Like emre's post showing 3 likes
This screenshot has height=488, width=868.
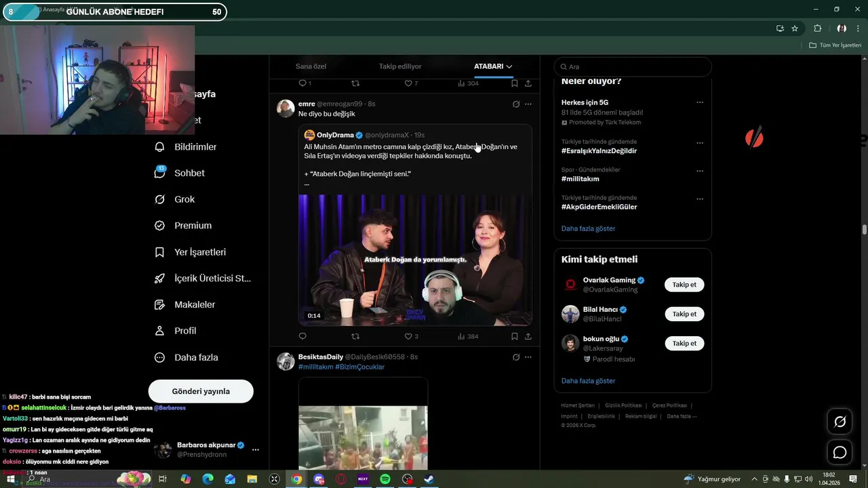[411, 336]
